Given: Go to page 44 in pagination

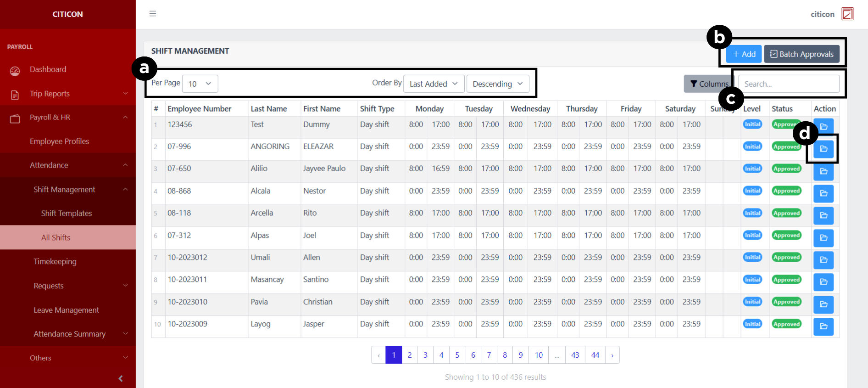Looking at the screenshot, I should pyautogui.click(x=595, y=355).
